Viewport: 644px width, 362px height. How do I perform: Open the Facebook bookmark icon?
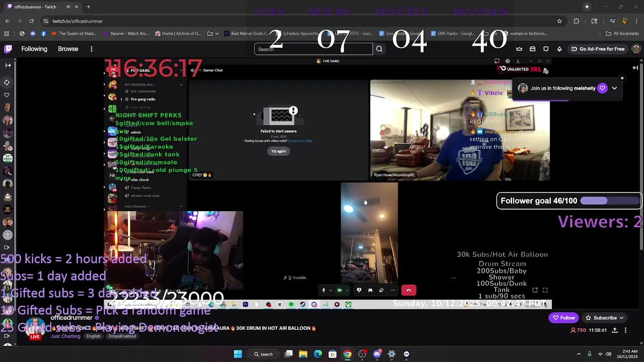43,34
